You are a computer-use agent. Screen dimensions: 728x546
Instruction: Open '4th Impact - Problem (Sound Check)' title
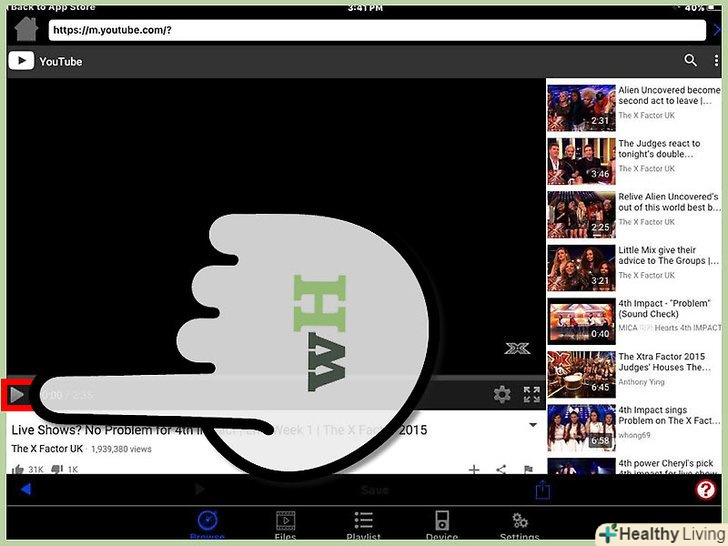[664, 309]
